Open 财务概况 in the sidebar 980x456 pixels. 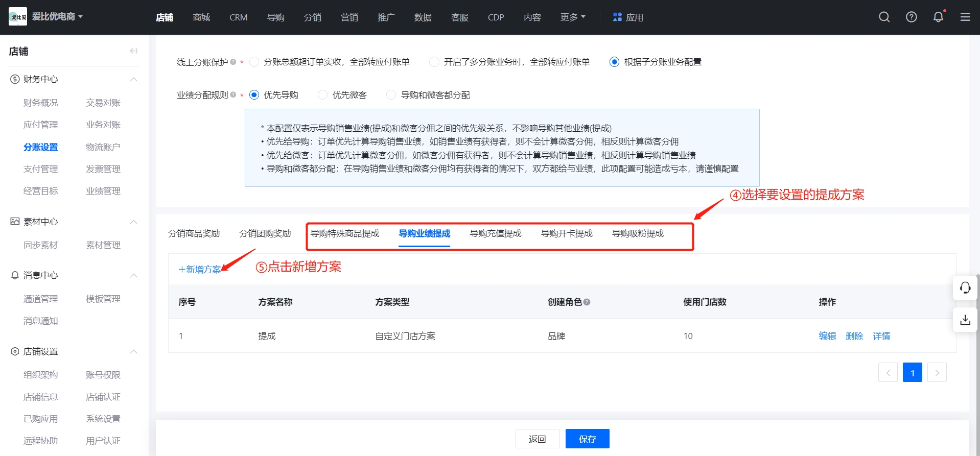[x=41, y=103]
